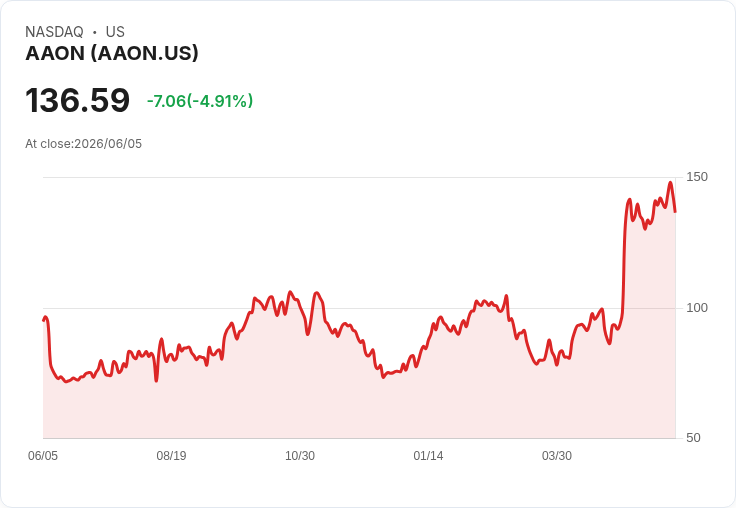Select the 03/30 date on x-axis

point(557,456)
